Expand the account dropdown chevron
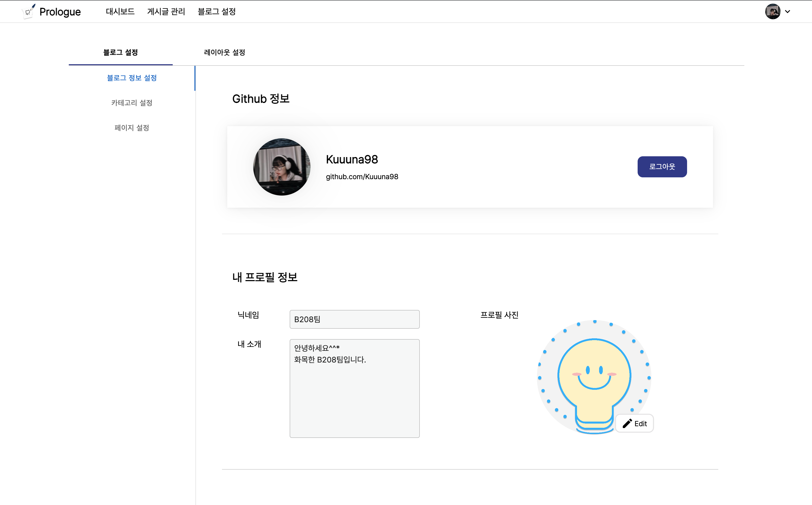The height and width of the screenshot is (505, 812). click(788, 11)
